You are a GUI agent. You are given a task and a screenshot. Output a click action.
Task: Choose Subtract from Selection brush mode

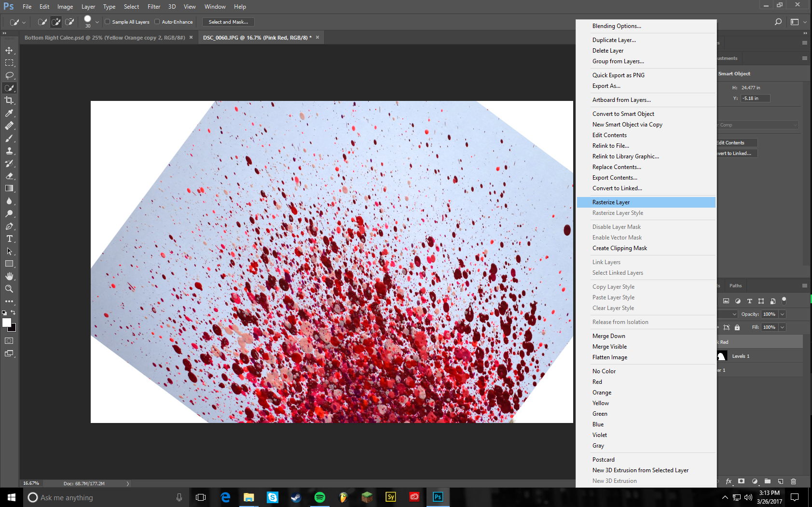(69, 22)
